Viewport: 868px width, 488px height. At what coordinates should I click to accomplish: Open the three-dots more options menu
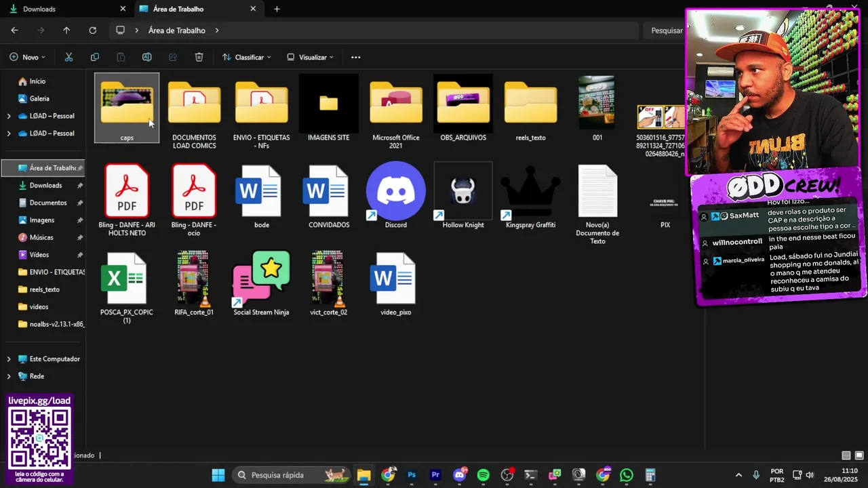(355, 57)
